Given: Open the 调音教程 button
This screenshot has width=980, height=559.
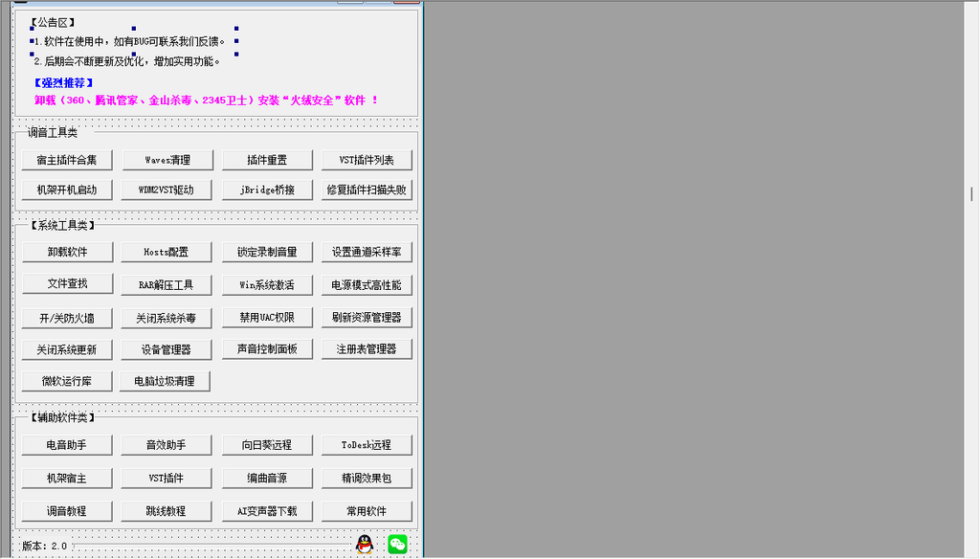Looking at the screenshot, I should tap(67, 511).
